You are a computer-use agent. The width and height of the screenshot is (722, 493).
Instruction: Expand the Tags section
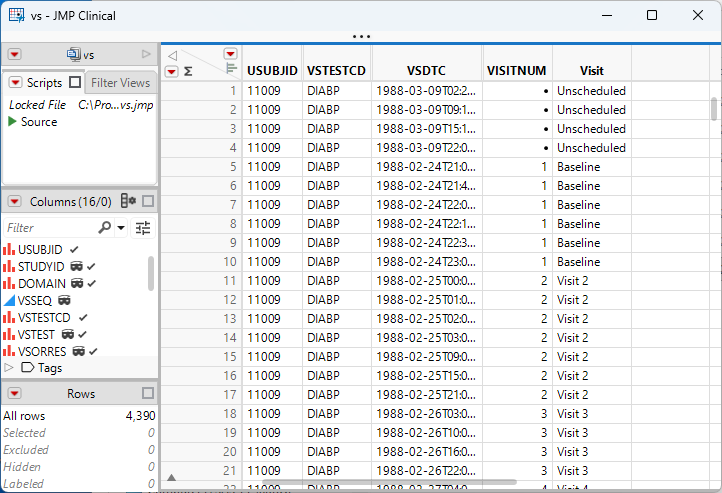coord(10,368)
